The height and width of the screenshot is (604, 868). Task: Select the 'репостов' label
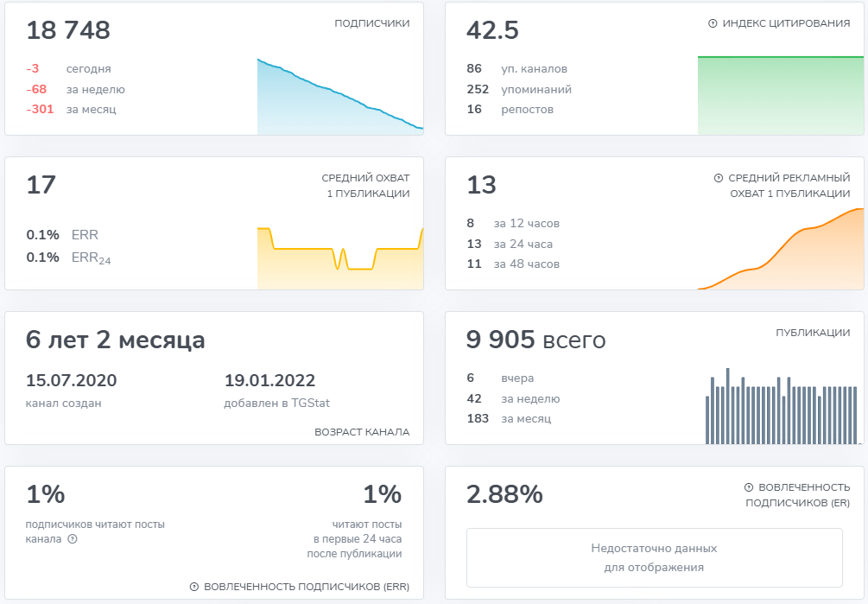coord(527,109)
